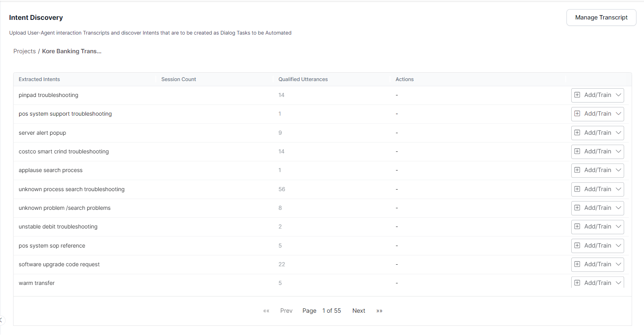Viewport: 644px width, 335px height.
Task: Go to Next page of intents
Action: pos(359,311)
